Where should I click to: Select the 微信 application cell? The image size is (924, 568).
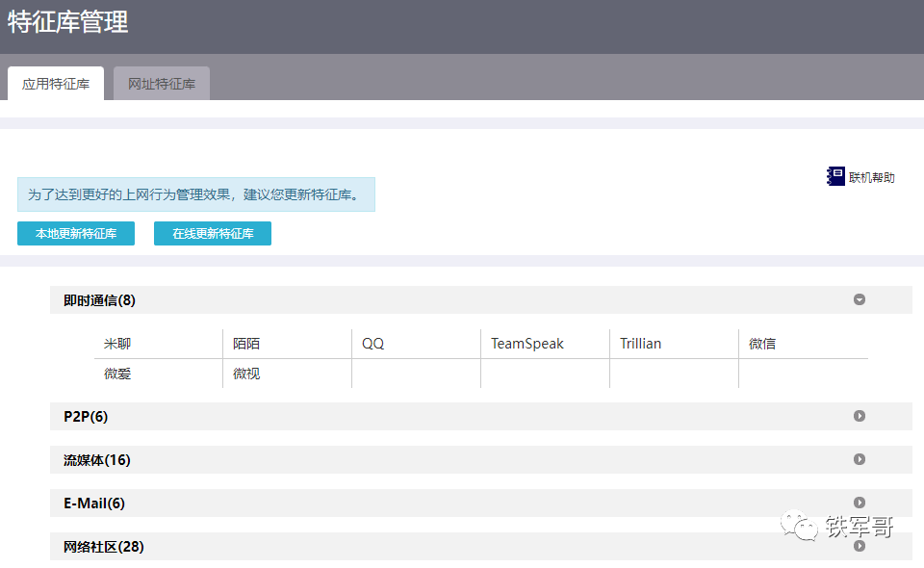coord(762,344)
